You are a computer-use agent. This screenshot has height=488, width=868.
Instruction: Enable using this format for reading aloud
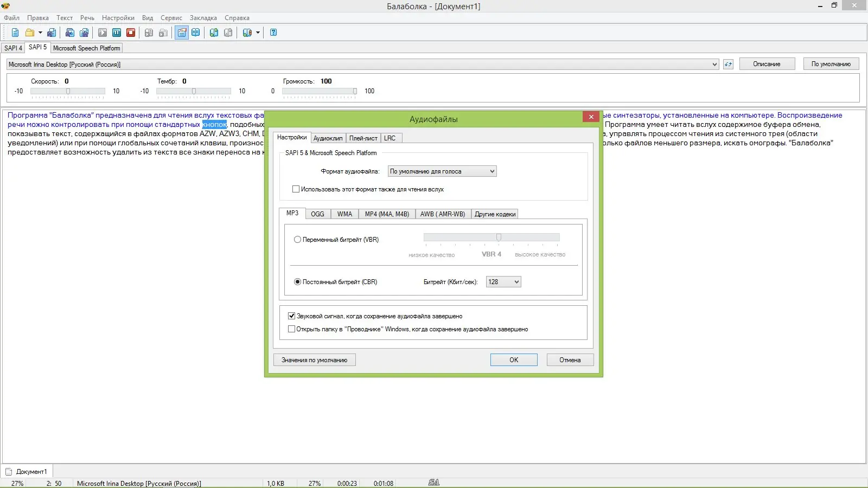point(296,189)
